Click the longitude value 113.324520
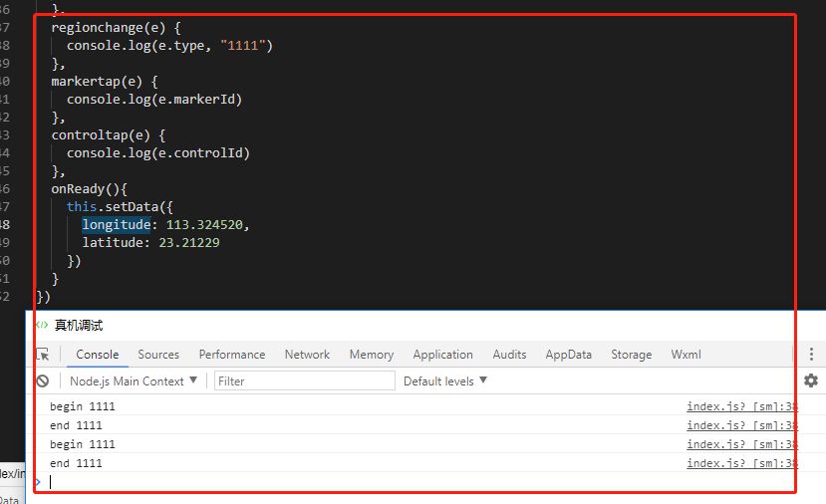The image size is (826, 504). tap(204, 225)
